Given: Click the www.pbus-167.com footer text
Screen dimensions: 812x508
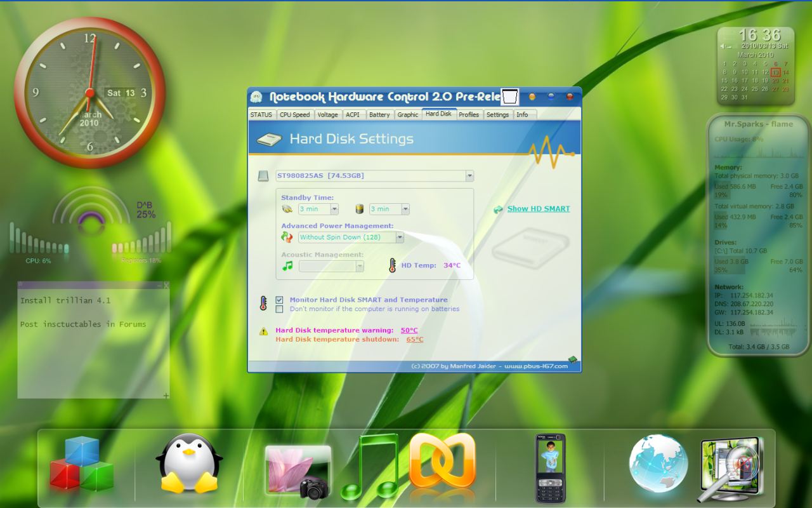Looking at the screenshot, I should click(x=536, y=366).
